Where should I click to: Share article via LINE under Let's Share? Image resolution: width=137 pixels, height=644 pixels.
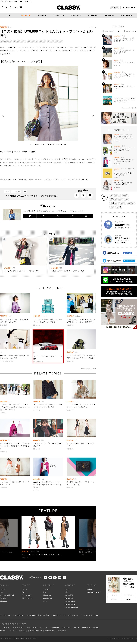(x=90, y=195)
